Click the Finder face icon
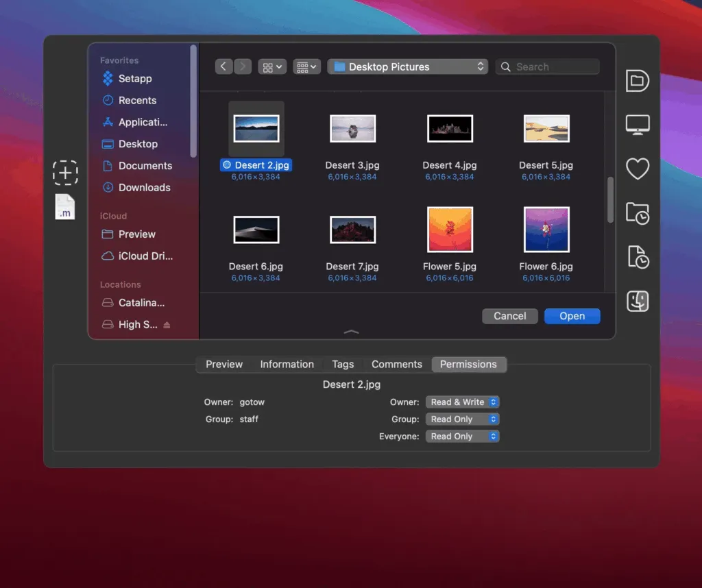 click(x=638, y=301)
